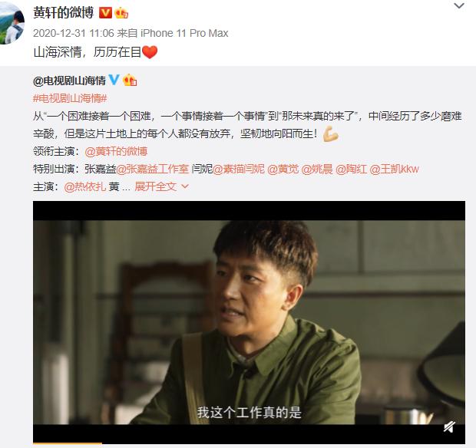The width and height of the screenshot is (476, 448).
Task: Open the @电视剧山海情 account link
Action: pos(69,81)
